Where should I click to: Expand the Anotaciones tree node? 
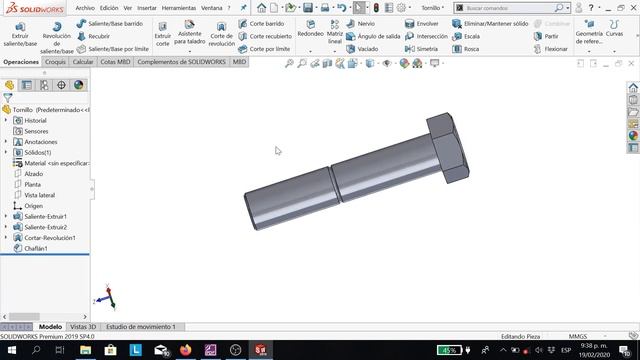[x=6, y=142]
